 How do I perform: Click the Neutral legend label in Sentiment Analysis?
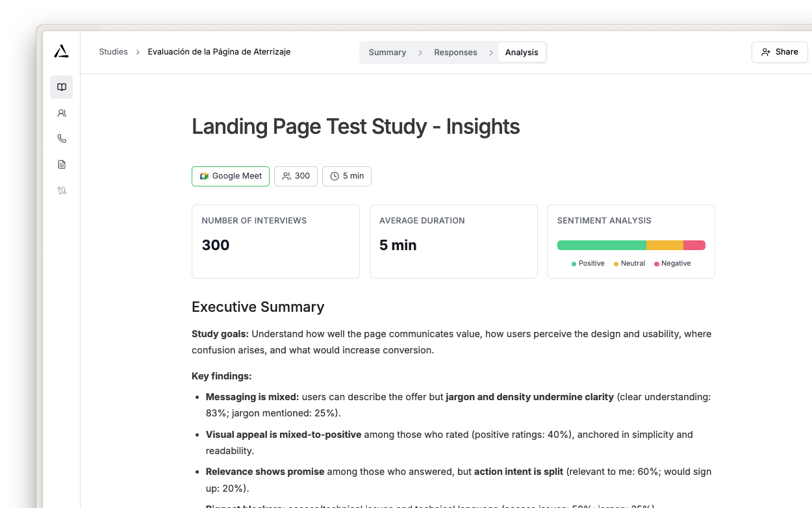(632, 263)
